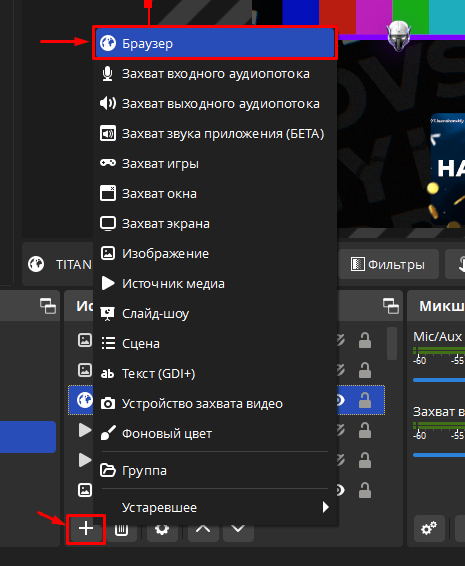Toggle lock on the topmost source row
The width and height of the screenshot is (465, 566).
coord(365,340)
